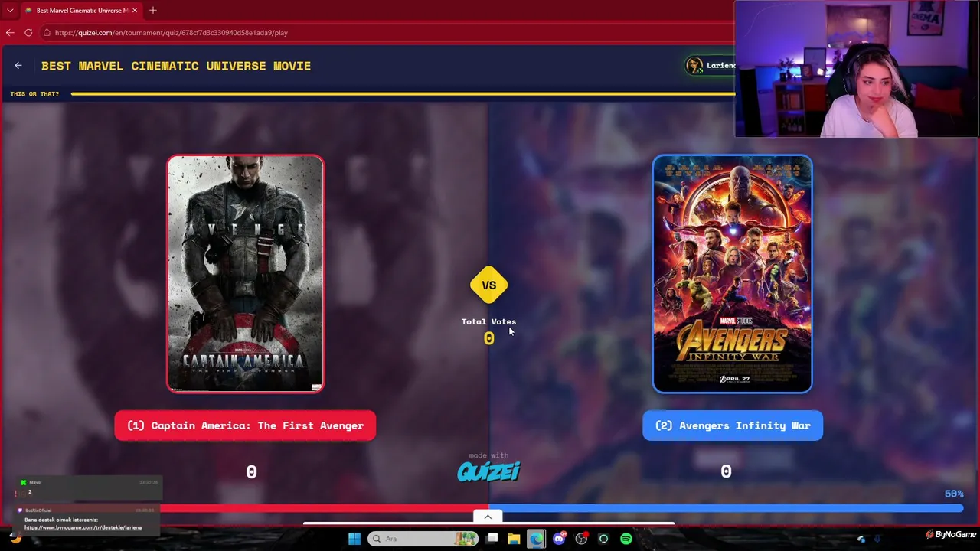The image size is (980, 551).
Task: Expand the panel with the up chevron
Action: pos(488,517)
